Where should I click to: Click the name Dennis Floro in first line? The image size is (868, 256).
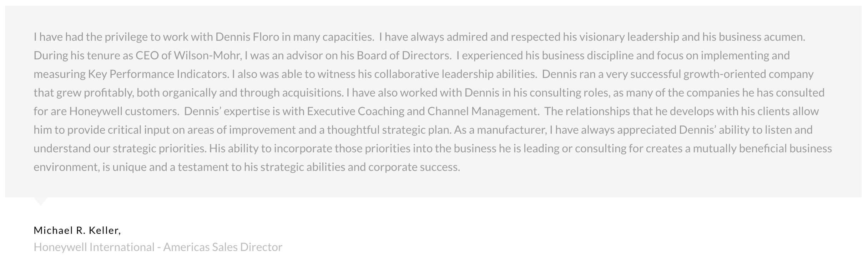(247, 37)
